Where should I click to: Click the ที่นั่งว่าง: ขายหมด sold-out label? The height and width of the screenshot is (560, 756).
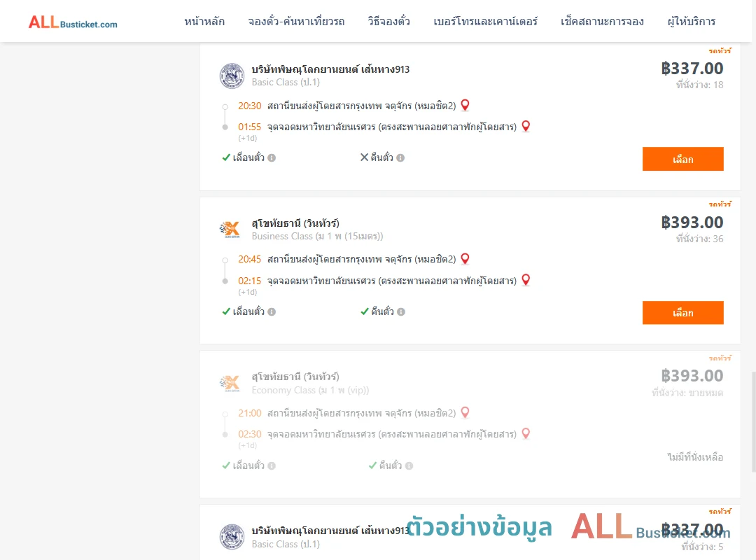687,393
